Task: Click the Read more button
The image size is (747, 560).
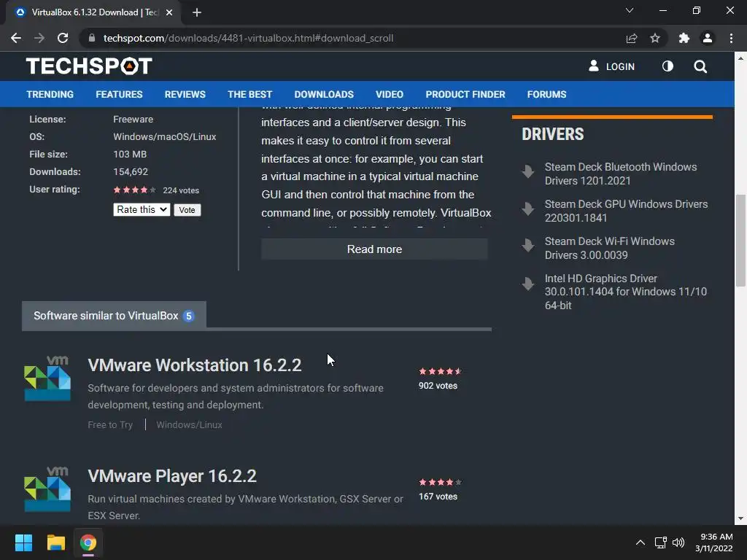Action: click(374, 249)
